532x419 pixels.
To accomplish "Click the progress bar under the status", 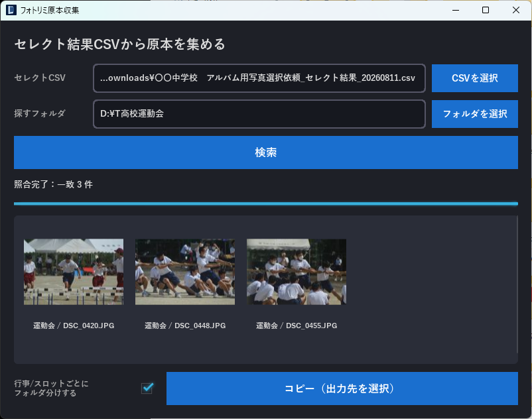I will click(x=265, y=204).
